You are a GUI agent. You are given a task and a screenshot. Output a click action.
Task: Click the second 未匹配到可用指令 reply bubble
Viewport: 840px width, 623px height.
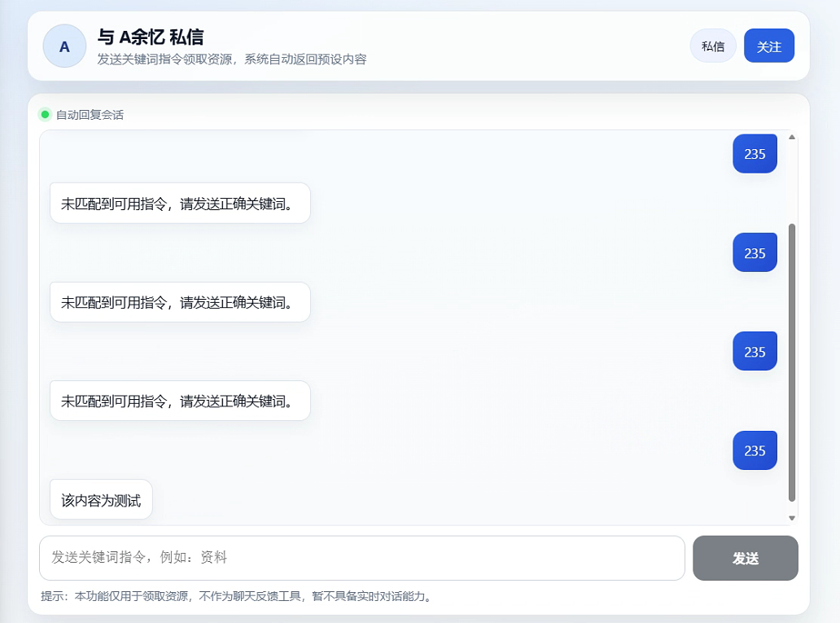180,302
